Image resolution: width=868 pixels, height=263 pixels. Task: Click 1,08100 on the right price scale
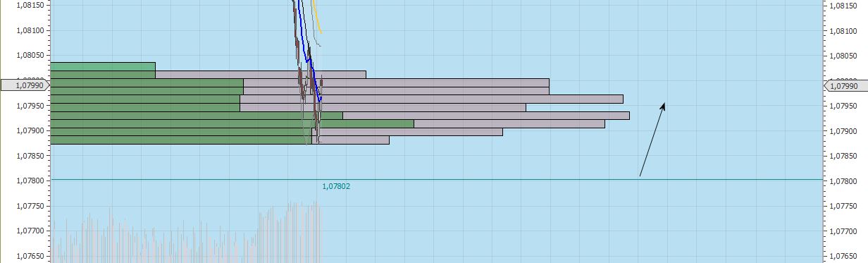tap(843, 30)
